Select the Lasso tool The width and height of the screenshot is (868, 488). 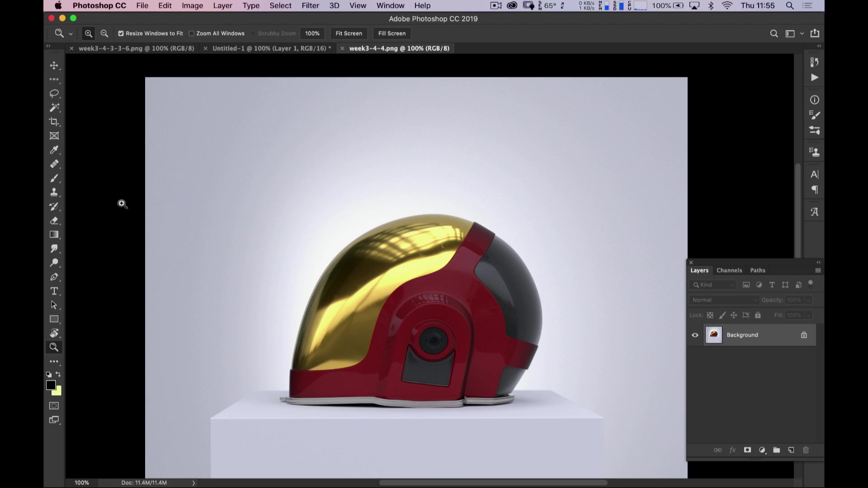pos(54,94)
